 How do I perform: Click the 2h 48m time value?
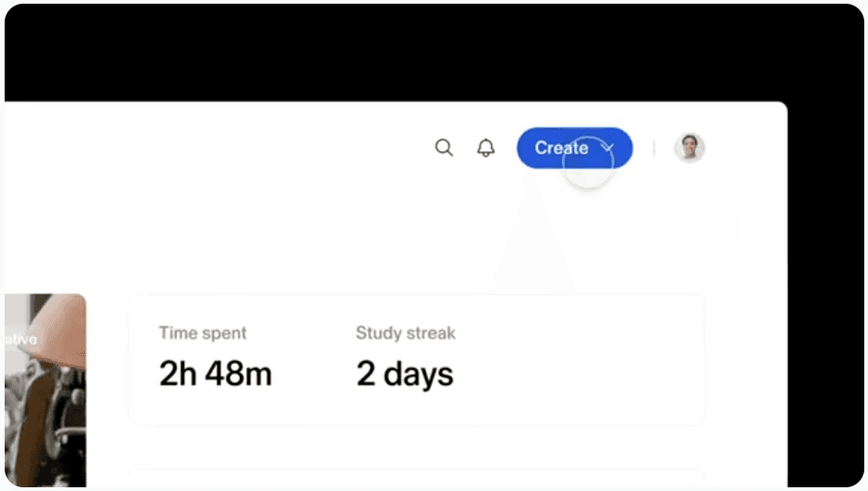tap(215, 373)
